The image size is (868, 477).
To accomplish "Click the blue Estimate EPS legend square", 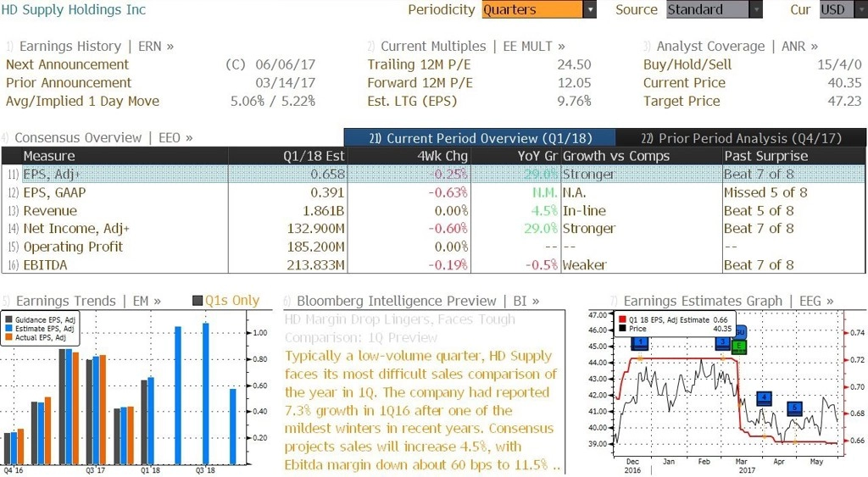I will [8, 329].
